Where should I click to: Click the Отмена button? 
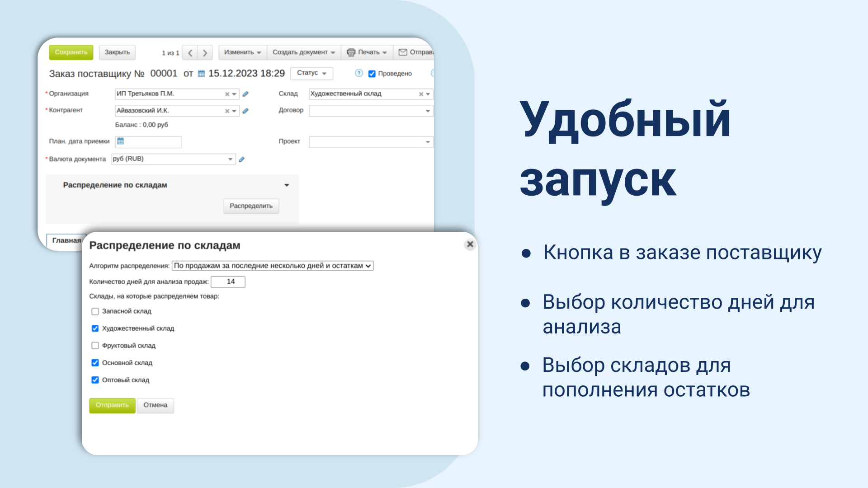(x=156, y=405)
